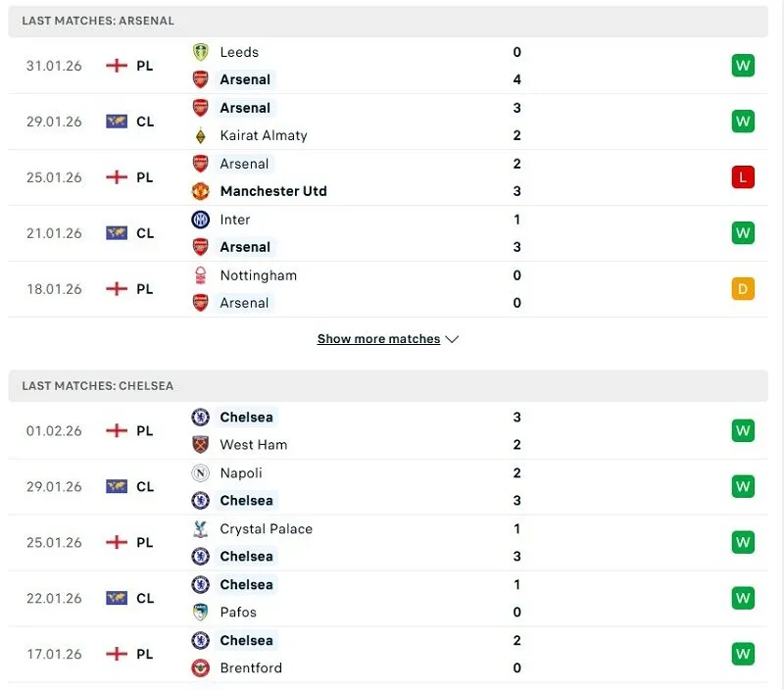Click the Kairat Almaty club crest

point(200,135)
